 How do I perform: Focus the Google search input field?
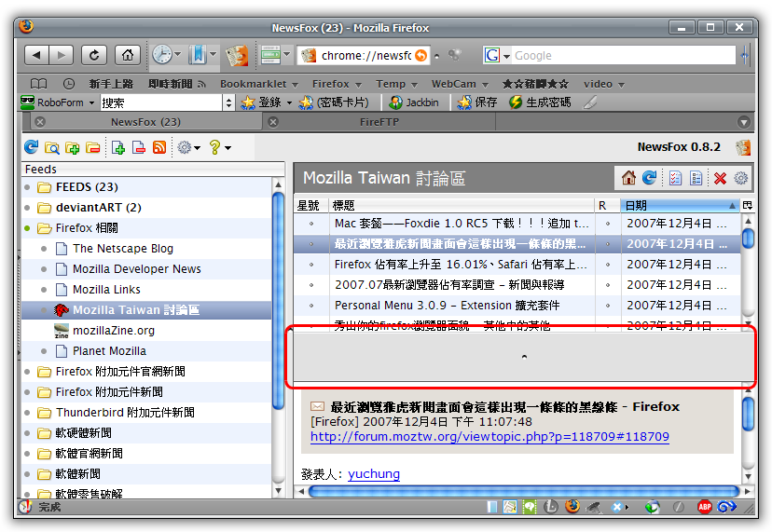click(624, 55)
